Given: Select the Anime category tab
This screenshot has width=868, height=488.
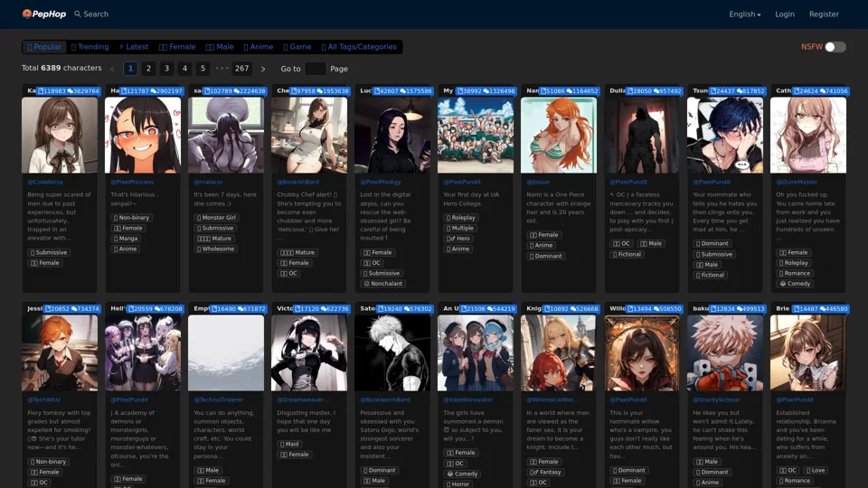Looking at the screenshot, I should [x=259, y=47].
